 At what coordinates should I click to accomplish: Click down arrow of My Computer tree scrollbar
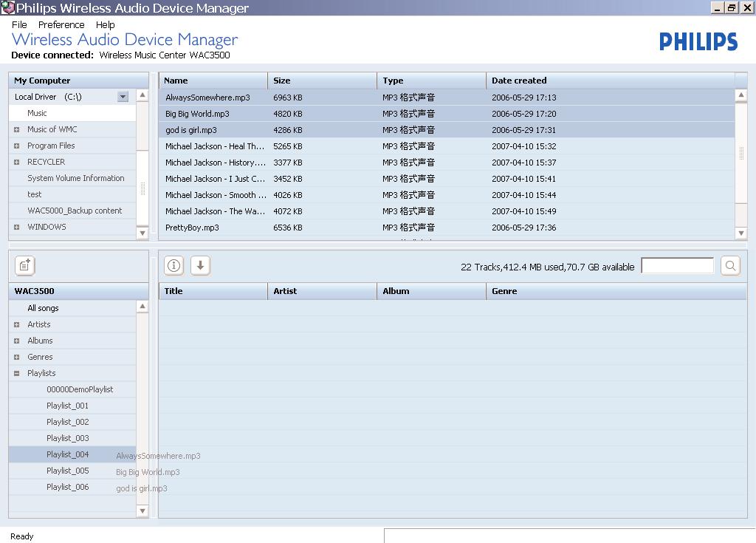(x=142, y=233)
